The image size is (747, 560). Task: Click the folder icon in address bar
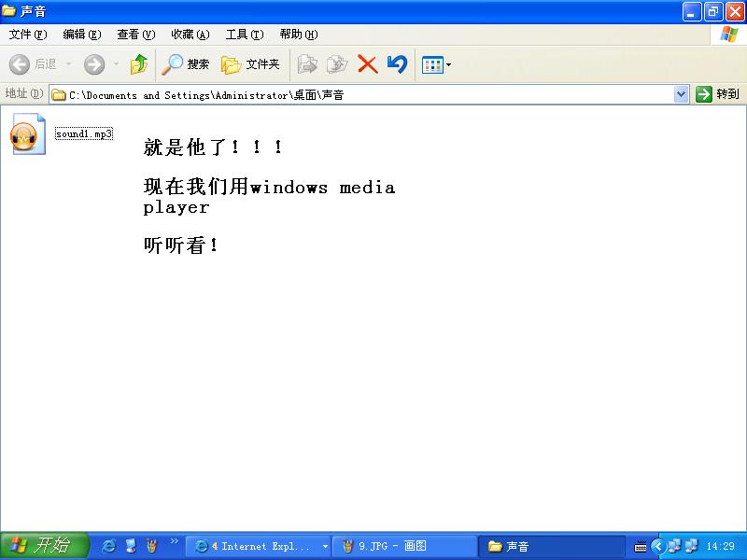click(x=59, y=95)
